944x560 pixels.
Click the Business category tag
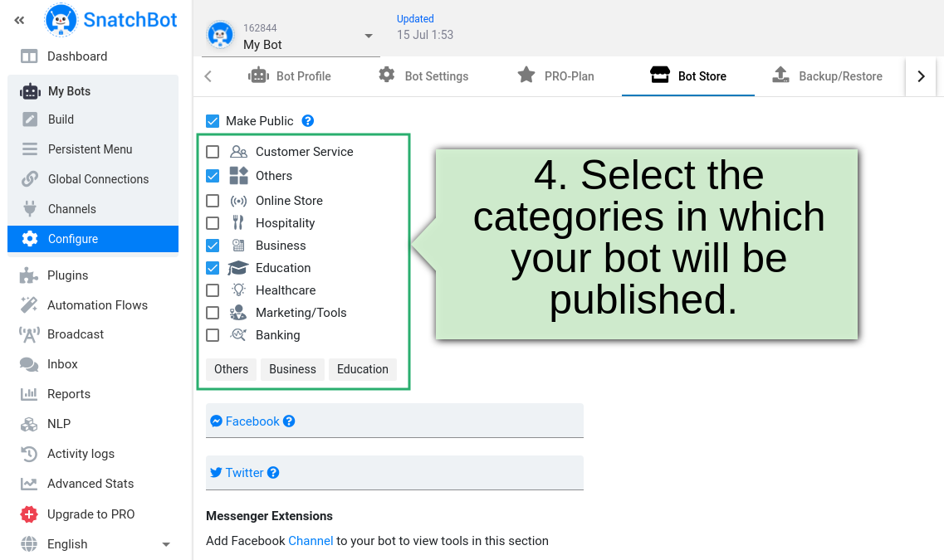(292, 369)
